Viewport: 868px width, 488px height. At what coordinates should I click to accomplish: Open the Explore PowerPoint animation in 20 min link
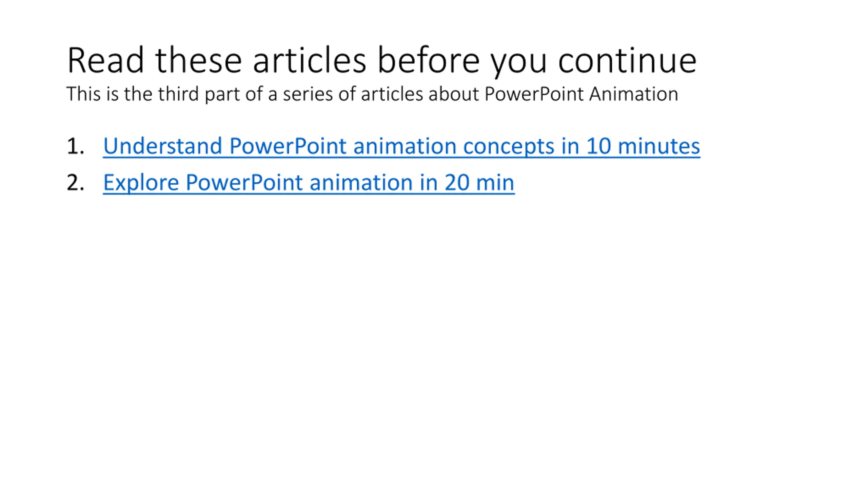point(309,183)
